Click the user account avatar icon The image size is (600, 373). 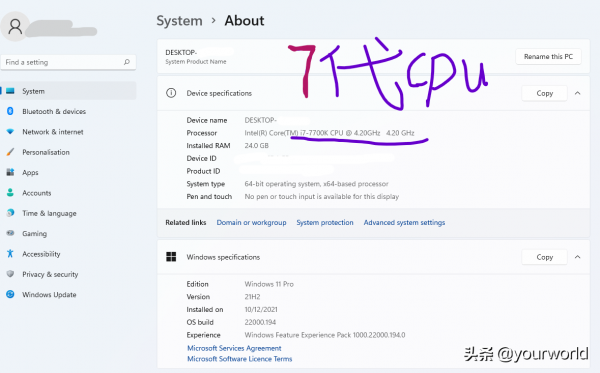pyautogui.click(x=15, y=27)
